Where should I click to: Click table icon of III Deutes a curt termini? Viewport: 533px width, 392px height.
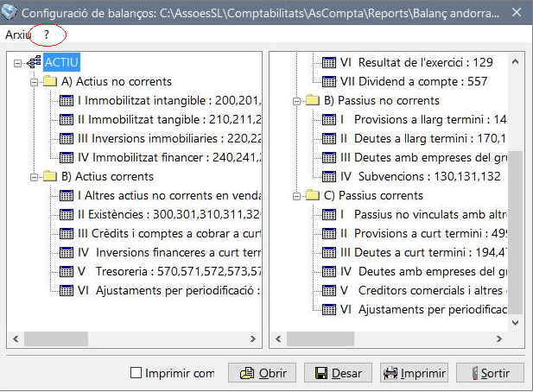tap(329, 253)
